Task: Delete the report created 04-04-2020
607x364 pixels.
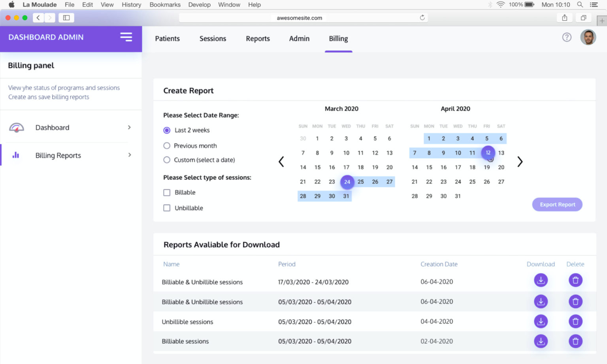Action: 575,321
